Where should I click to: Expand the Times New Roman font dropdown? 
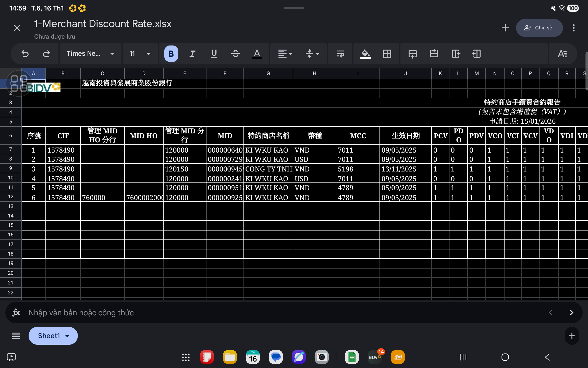pyautogui.click(x=90, y=54)
